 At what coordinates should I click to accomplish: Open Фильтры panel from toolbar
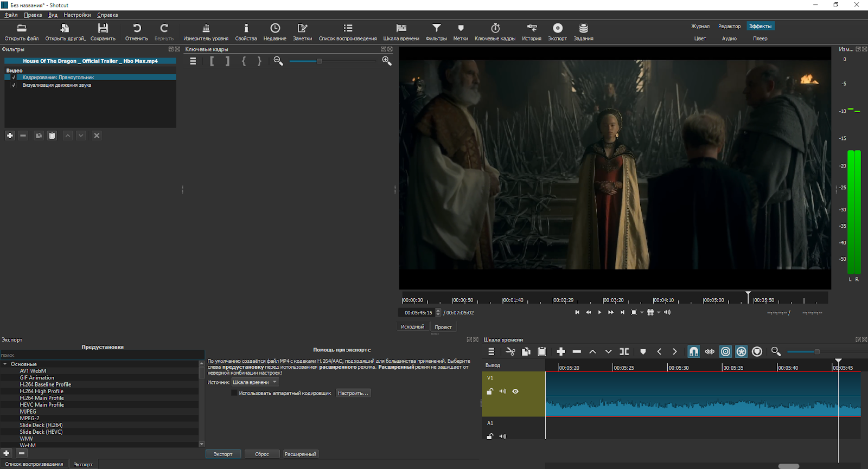[436, 32]
